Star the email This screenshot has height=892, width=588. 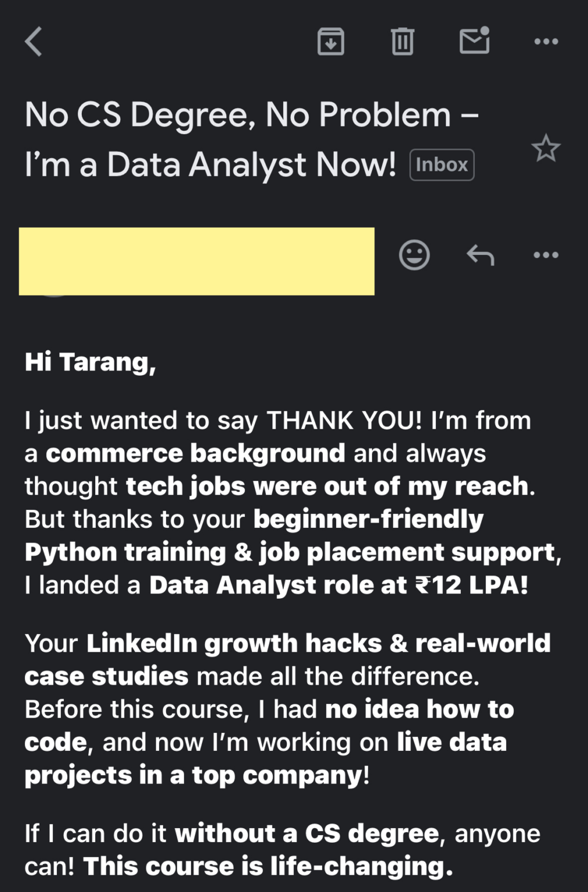(x=546, y=149)
